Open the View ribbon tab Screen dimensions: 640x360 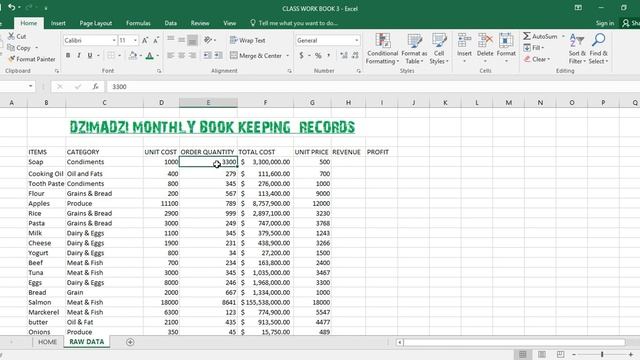[x=229, y=23]
